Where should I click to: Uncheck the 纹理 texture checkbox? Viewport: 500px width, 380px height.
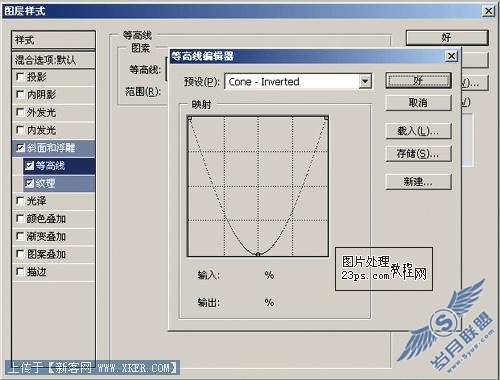pos(29,183)
